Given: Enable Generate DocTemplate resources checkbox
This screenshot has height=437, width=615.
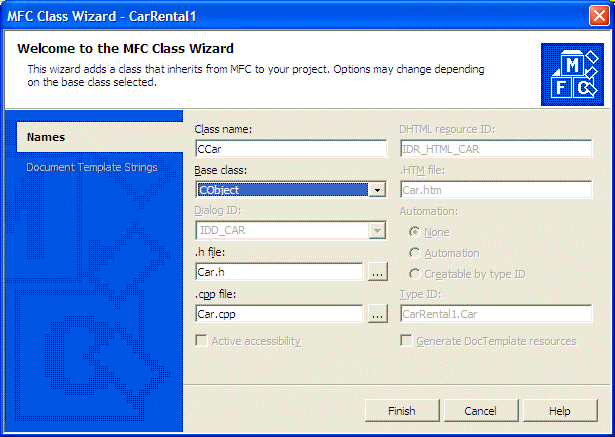Looking at the screenshot, I should [x=406, y=340].
